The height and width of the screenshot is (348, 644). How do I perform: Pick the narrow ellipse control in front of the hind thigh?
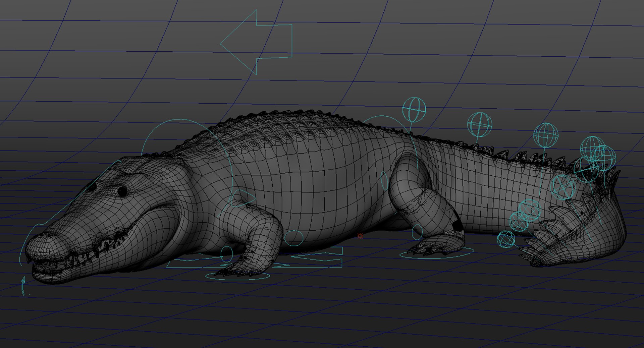pos(384,181)
